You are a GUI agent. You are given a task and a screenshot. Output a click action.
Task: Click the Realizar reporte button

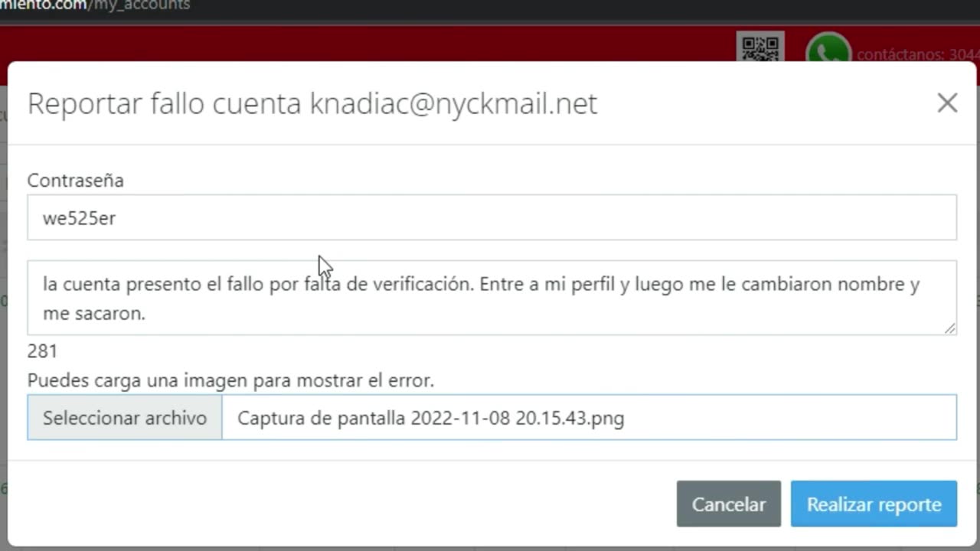874,504
